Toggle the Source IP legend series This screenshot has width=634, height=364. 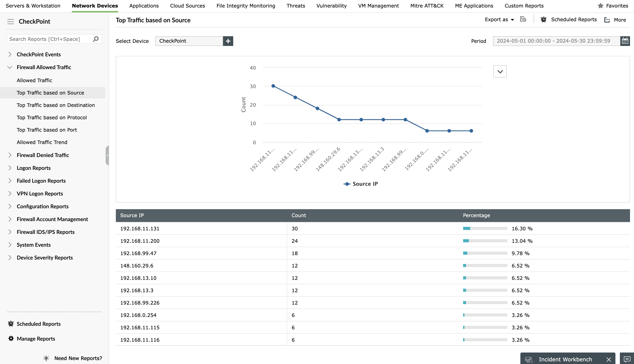pyautogui.click(x=361, y=184)
